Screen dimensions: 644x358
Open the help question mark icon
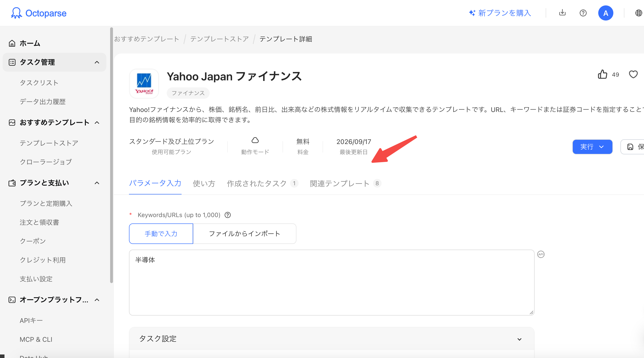[583, 13]
